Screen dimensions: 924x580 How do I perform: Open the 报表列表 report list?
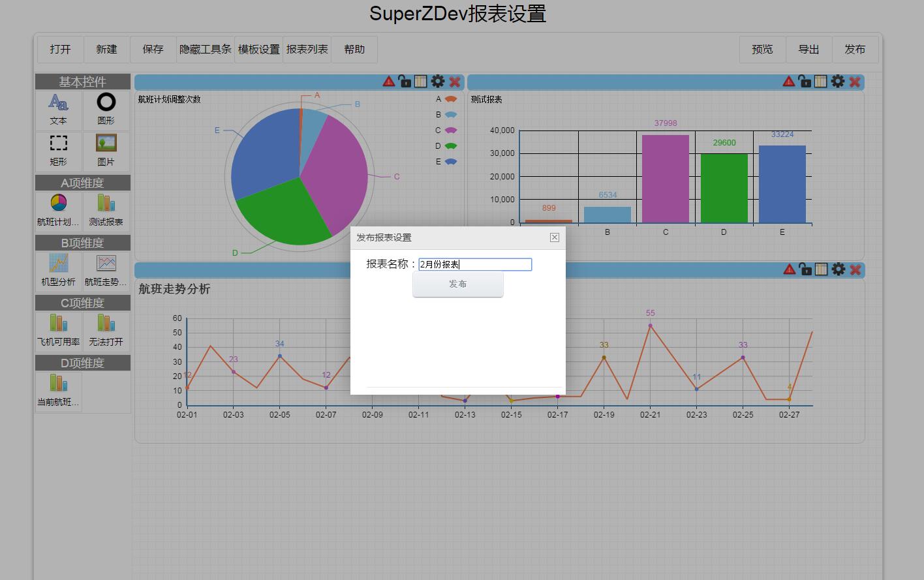click(307, 50)
